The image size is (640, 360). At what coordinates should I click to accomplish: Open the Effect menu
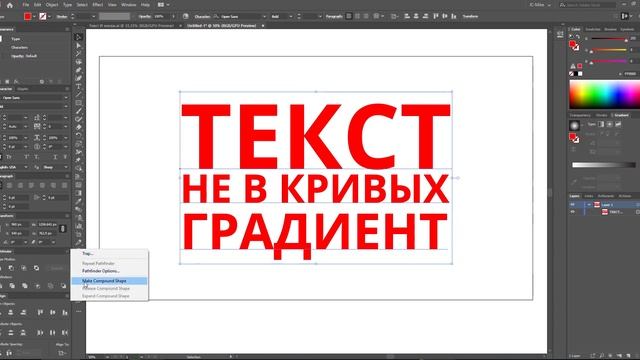(x=98, y=5)
